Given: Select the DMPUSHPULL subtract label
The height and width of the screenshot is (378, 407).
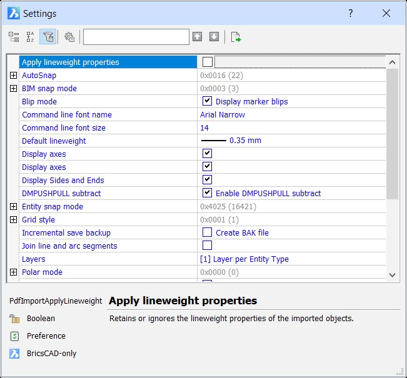Looking at the screenshot, I should pos(61,193).
